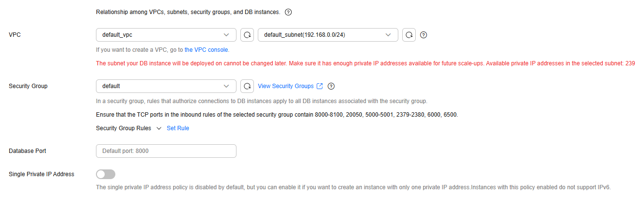Click the Database Port field label
Screen dimensions: 644x197
coord(28,151)
